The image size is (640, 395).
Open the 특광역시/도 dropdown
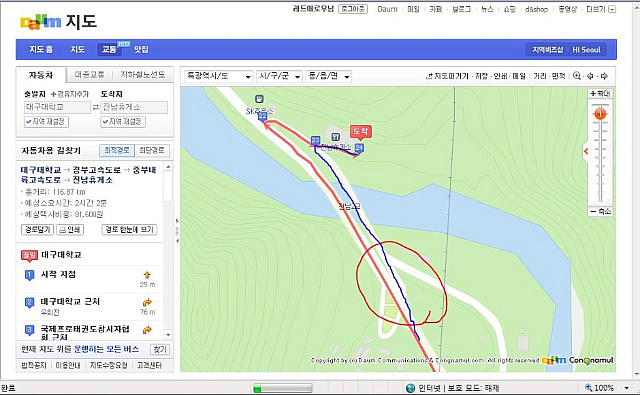point(218,76)
